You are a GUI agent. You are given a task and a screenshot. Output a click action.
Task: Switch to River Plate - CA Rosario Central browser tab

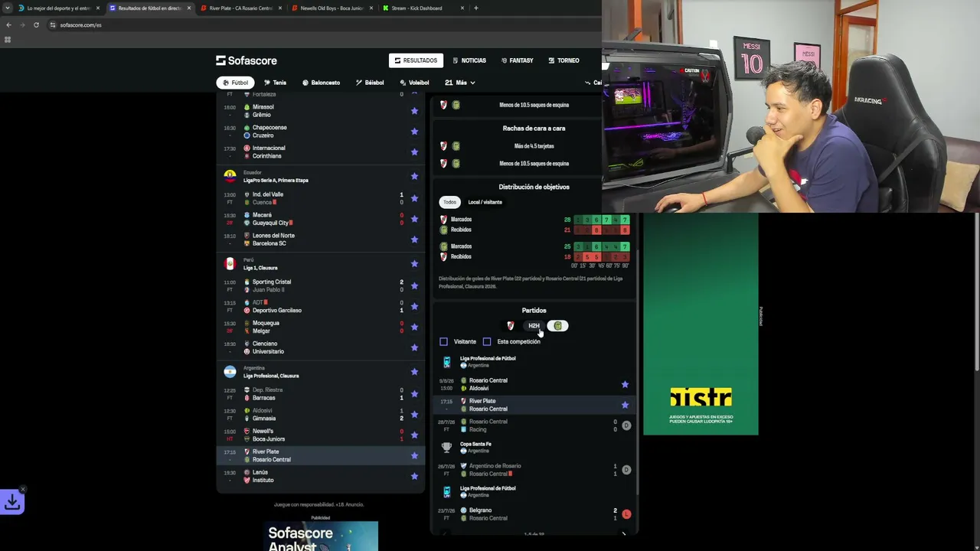pyautogui.click(x=240, y=8)
